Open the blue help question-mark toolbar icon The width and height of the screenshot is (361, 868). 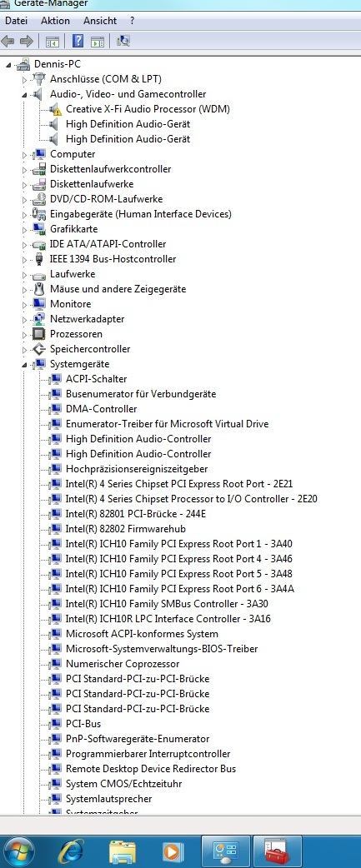pos(78,41)
